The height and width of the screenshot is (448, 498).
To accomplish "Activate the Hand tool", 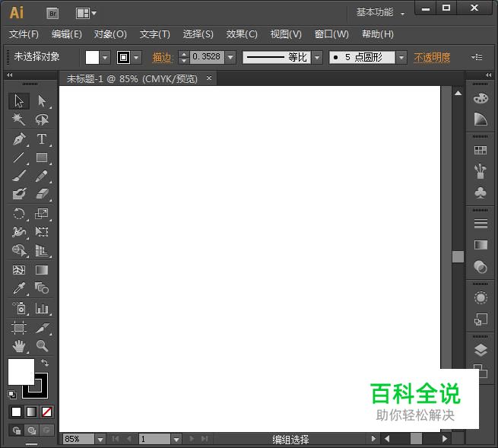I will (x=19, y=346).
